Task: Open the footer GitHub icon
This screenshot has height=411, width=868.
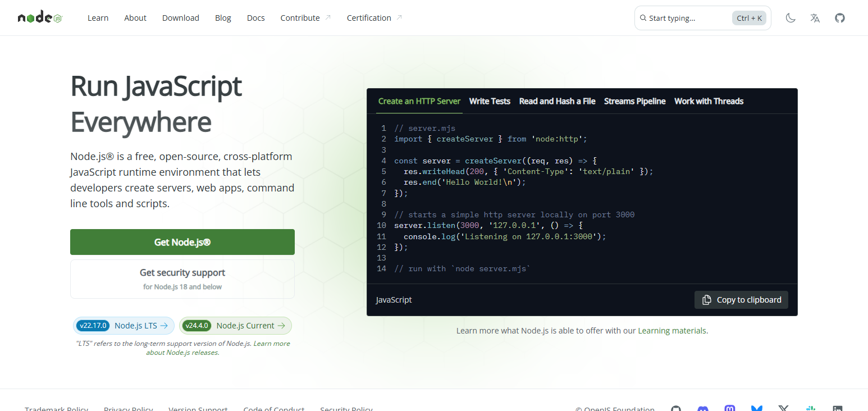Action: tap(676, 408)
